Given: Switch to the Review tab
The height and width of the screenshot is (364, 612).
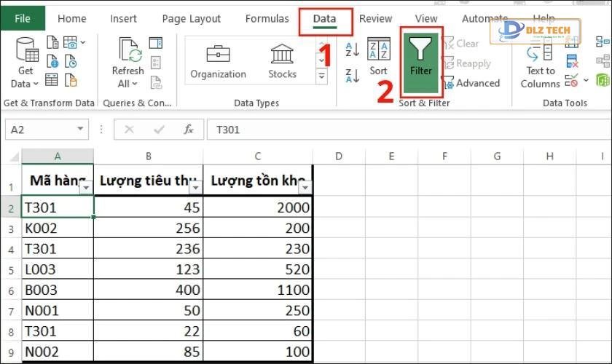Looking at the screenshot, I should coord(375,18).
